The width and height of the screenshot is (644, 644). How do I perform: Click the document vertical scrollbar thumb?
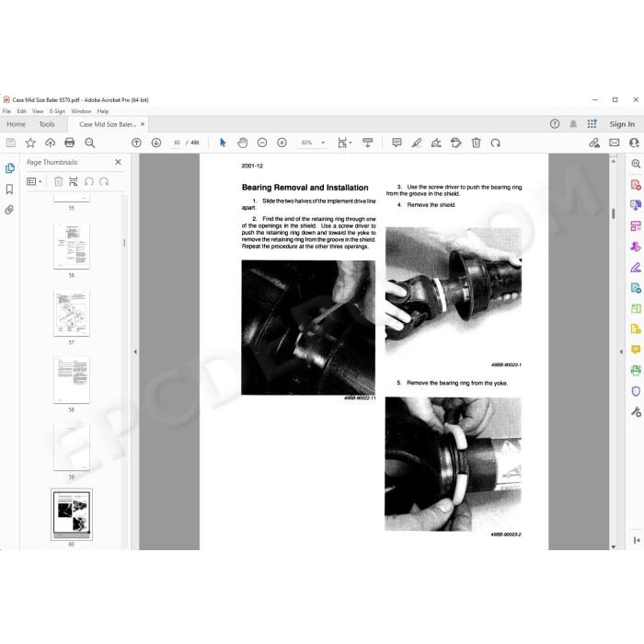click(x=614, y=213)
